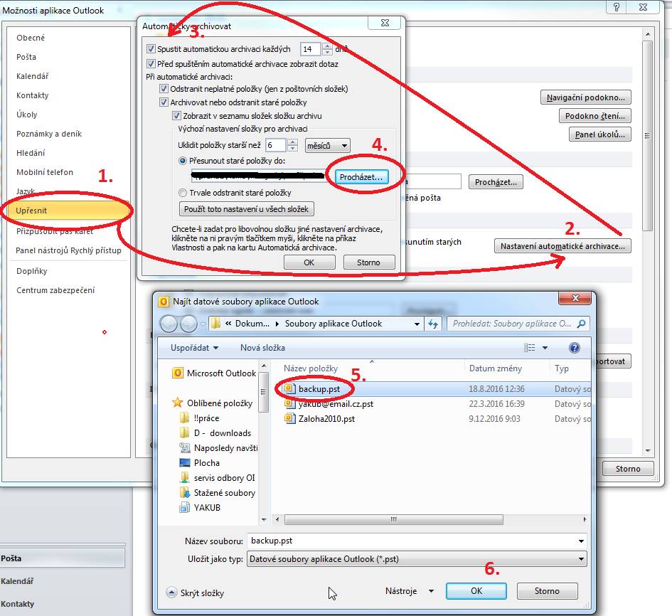
Task: Click the YAKUB drive icon
Action: click(x=185, y=508)
